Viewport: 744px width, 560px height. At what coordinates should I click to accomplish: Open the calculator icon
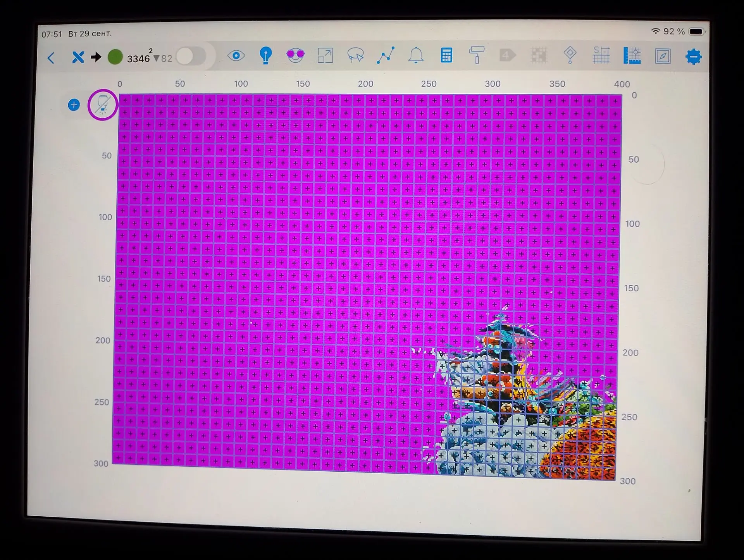[x=446, y=55]
